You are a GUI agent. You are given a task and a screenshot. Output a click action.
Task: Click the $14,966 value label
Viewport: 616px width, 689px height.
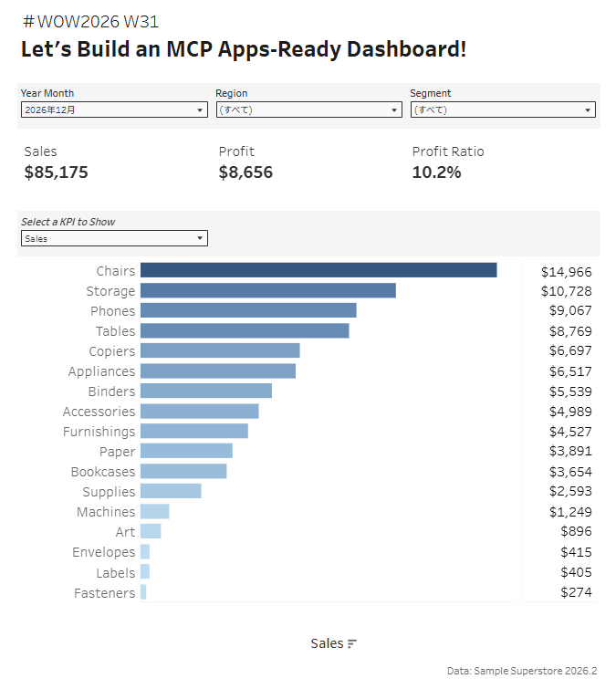pyautogui.click(x=567, y=272)
